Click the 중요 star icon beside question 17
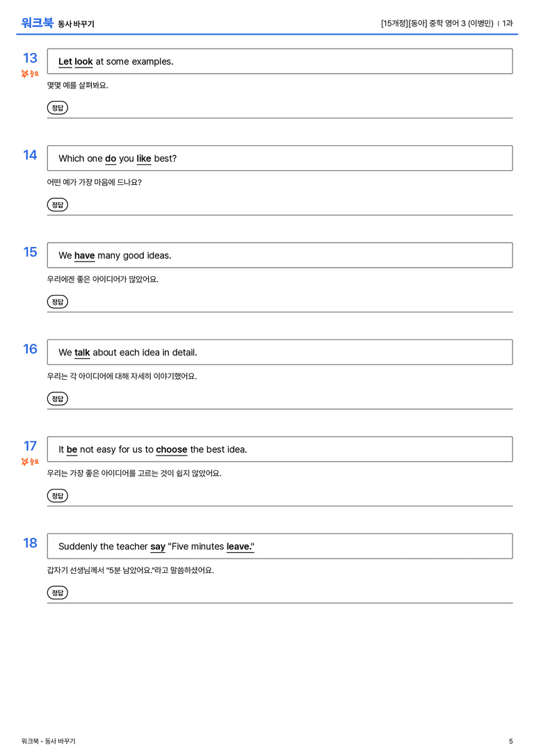The image size is (534, 756). [x=25, y=462]
